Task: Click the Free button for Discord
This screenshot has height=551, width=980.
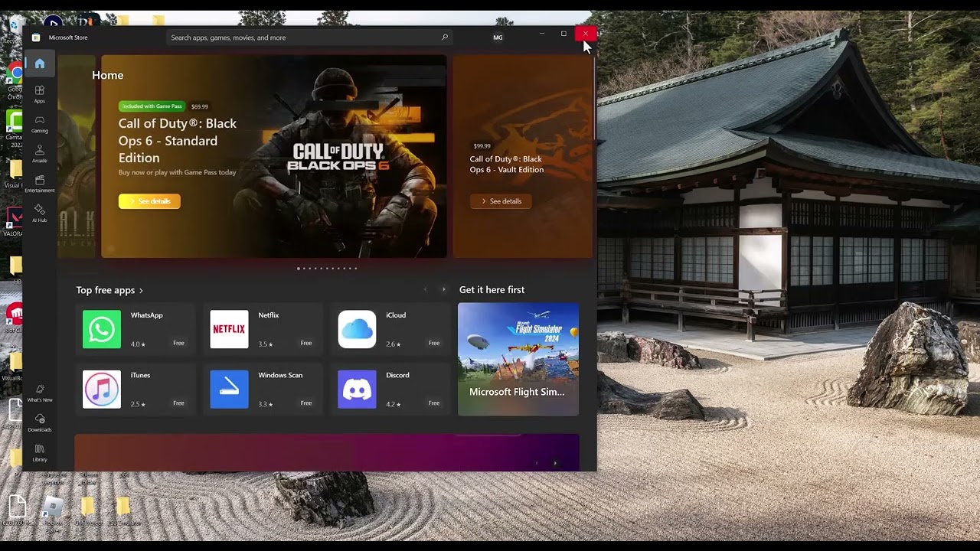Action: pyautogui.click(x=434, y=403)
